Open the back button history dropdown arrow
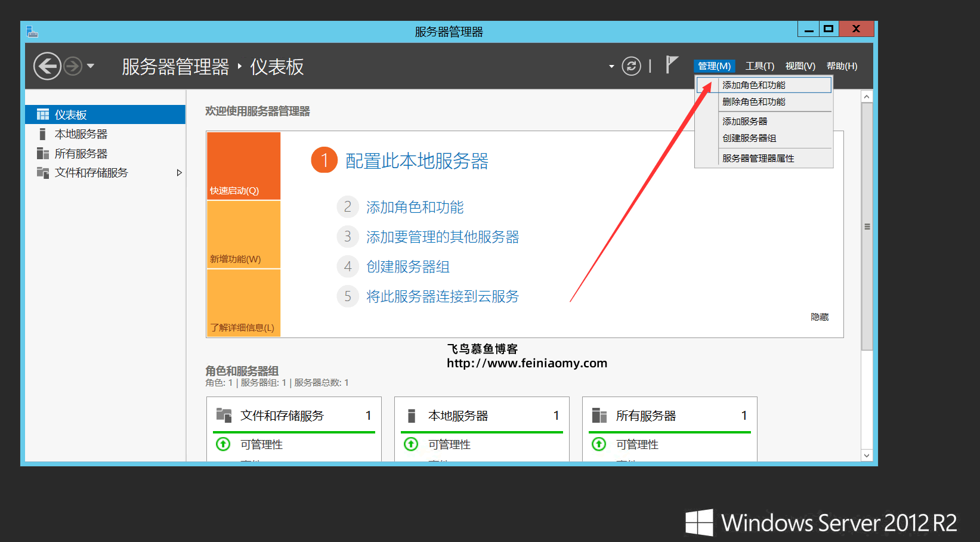980x542 pixels. coord(91,66)
